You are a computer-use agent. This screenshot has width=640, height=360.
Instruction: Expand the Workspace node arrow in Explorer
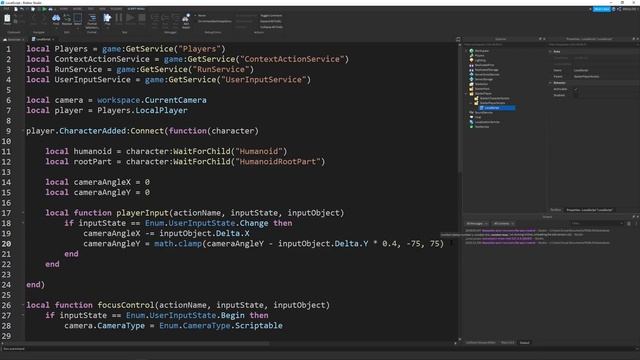(x=466, y=51)
